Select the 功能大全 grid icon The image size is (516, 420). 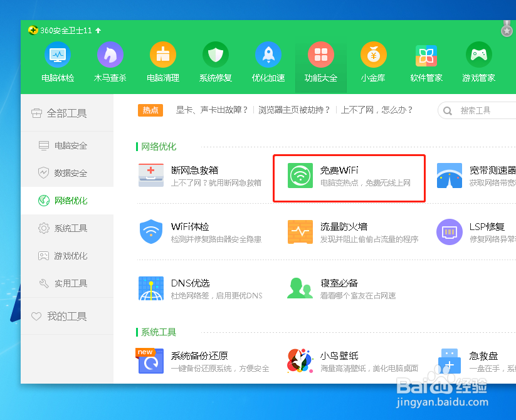click(x=321, y=55)
